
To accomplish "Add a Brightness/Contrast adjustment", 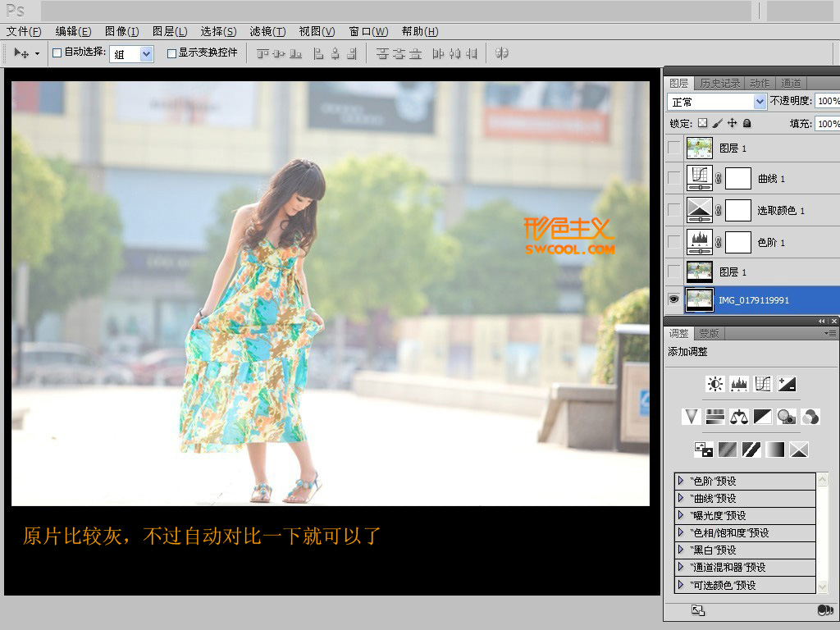I will [x=716, y=384].
